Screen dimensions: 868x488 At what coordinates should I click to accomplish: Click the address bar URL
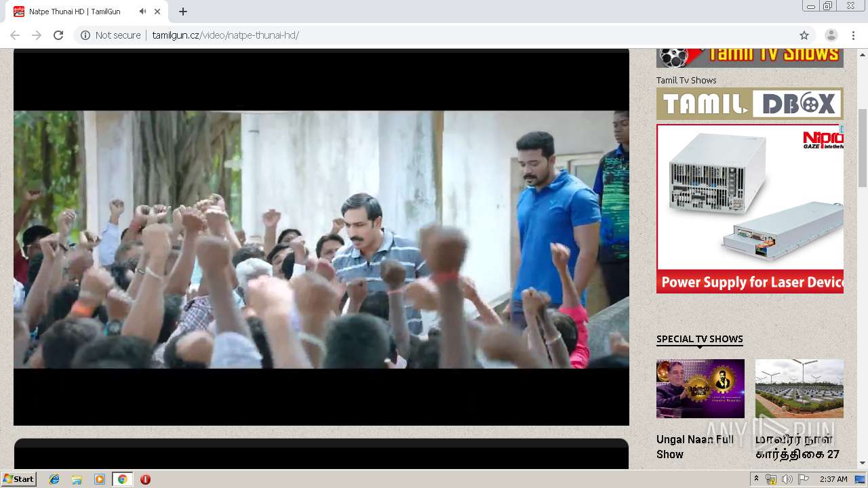(x=226, y=35)
